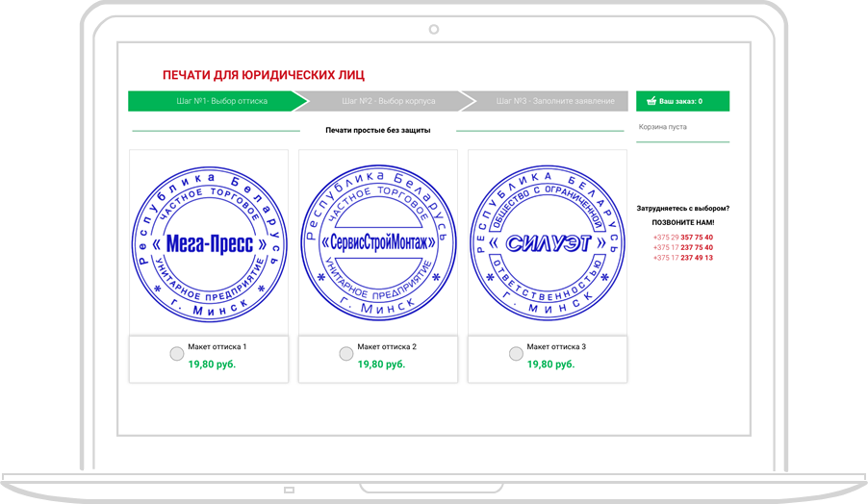Click the 19,80 руб. price under Макет оттиска 2
The height and width of the screenshot is (504, 868).
tap(381, 364)
